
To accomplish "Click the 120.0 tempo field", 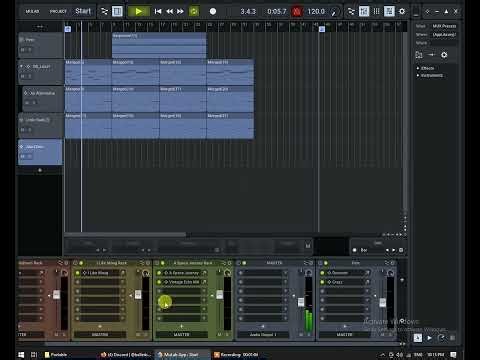I will (316, 11).
